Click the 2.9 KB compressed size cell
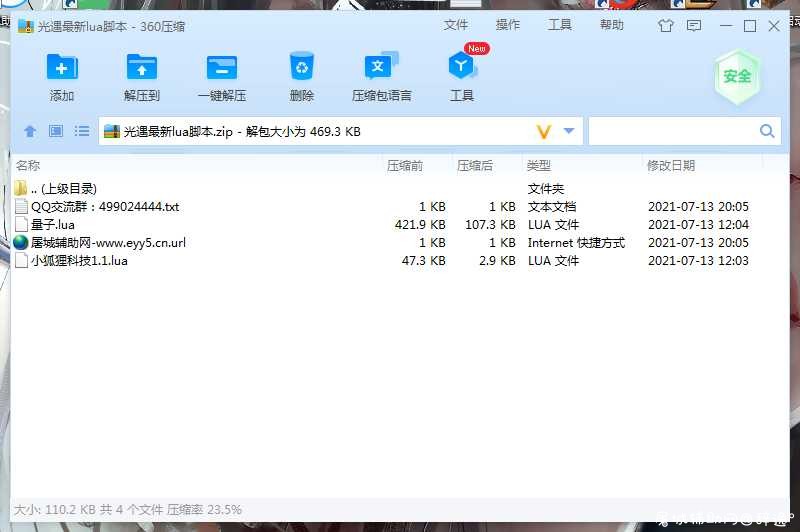Image resolution: width=800 pixels, height=532 pixels. click(x=497, y=261)
